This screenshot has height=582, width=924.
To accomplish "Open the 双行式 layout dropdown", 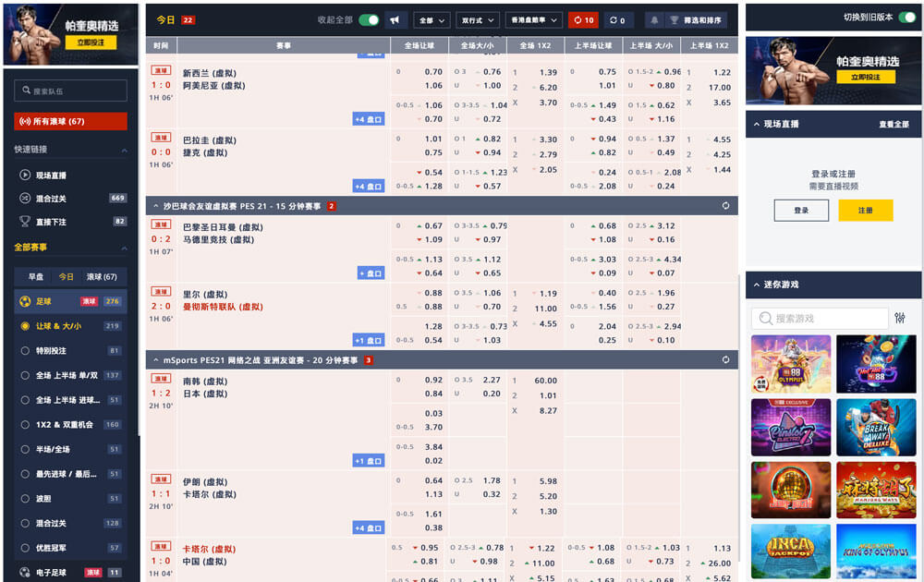I will point(479,19).
